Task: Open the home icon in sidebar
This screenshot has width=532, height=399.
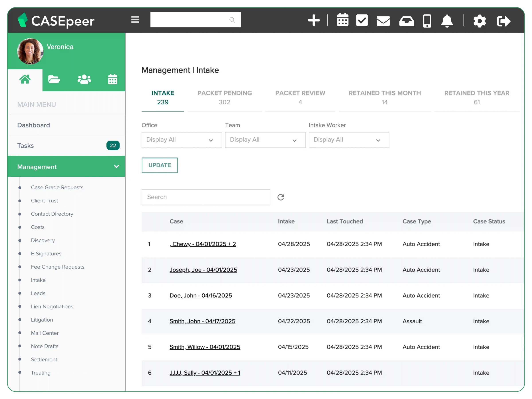Action: tap(25, 79)
